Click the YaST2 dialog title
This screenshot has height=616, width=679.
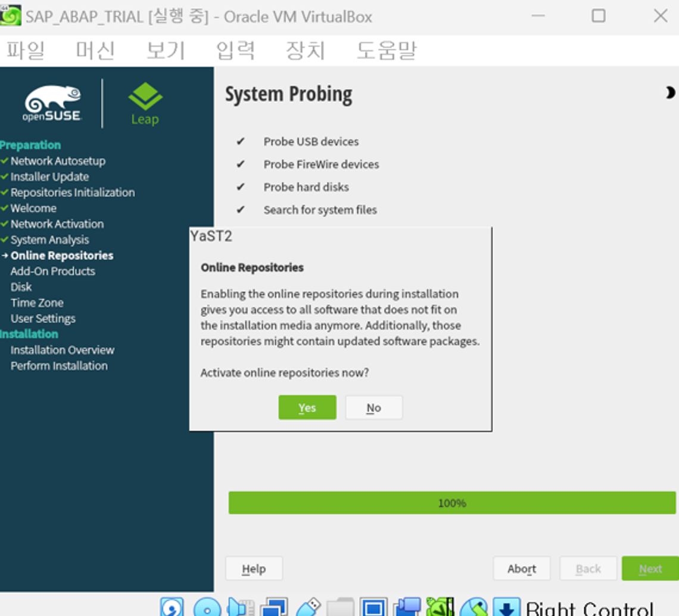tap(211, 236)
